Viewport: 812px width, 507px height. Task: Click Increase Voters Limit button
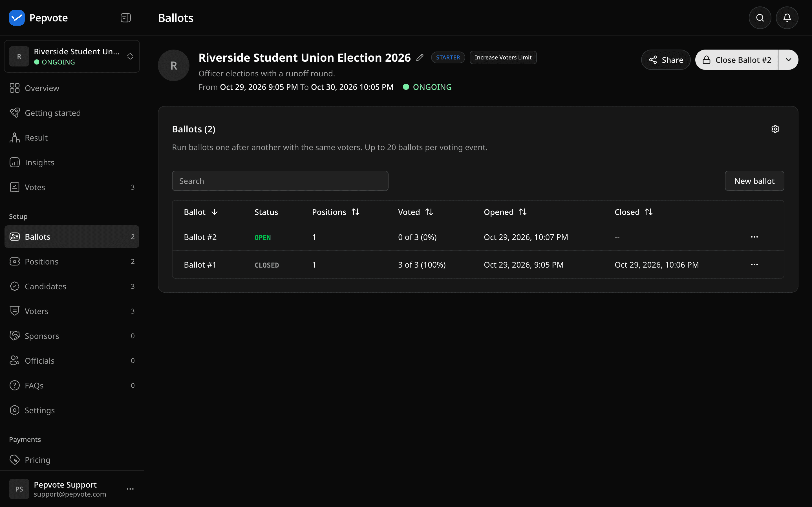(x=503, y=57)
